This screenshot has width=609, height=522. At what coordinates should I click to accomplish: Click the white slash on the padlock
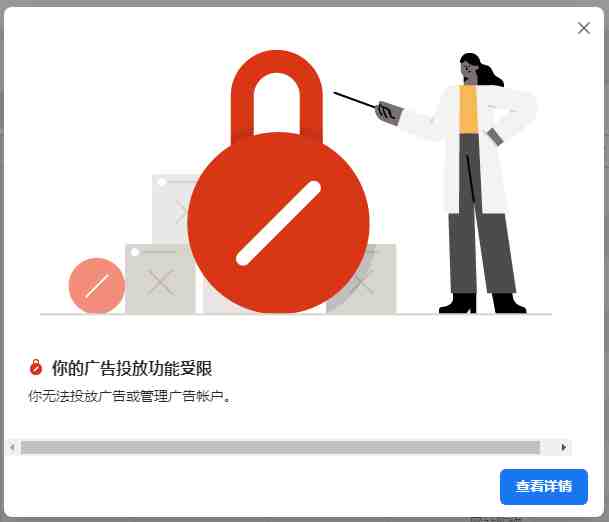tap(278, 223)
